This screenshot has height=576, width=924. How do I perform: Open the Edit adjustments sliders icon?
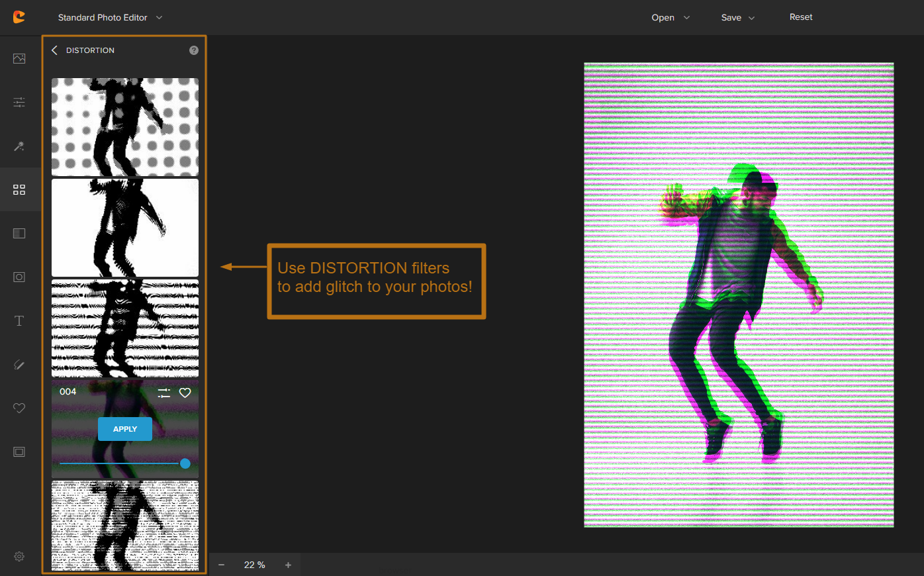tap(19, 102)
